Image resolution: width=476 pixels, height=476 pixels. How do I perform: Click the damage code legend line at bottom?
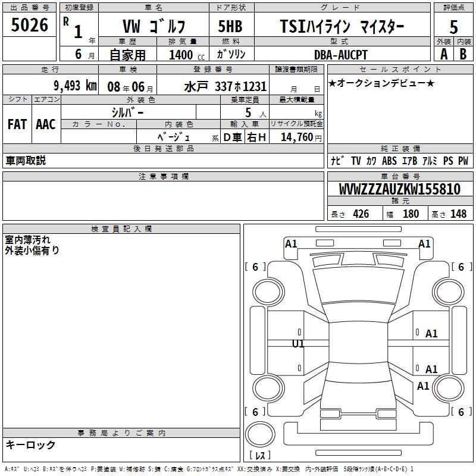[x=209, y=469]
